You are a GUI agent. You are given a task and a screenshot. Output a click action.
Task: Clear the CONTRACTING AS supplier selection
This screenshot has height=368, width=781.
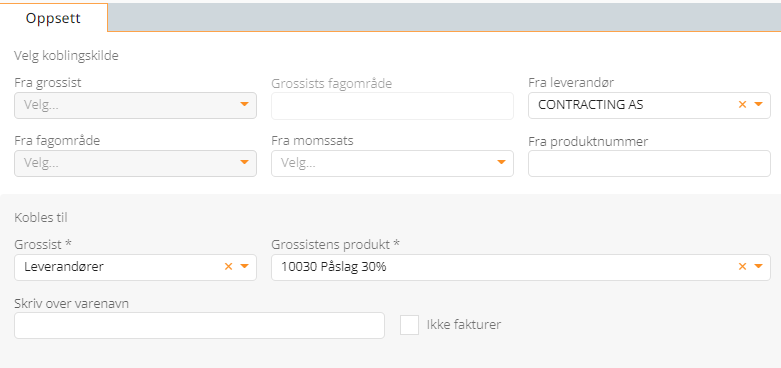[742, 105]
